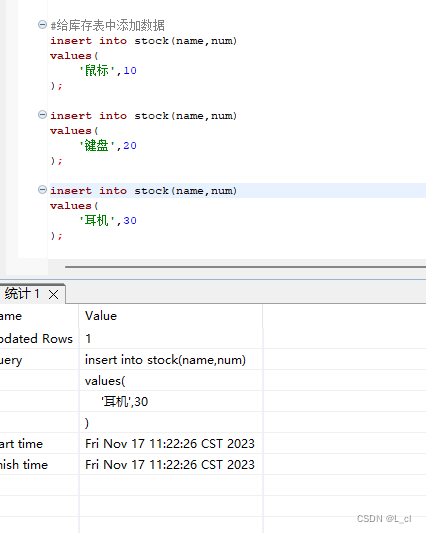Viewport: 426px width, 533px height.
Task: Select the result cell '耳机',30
Action: [x=171, y=401]
